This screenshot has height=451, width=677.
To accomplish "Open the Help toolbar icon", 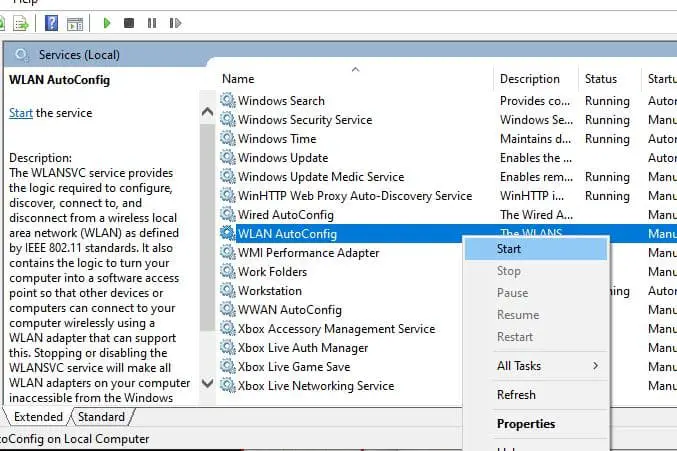I will tap(50, 22).
